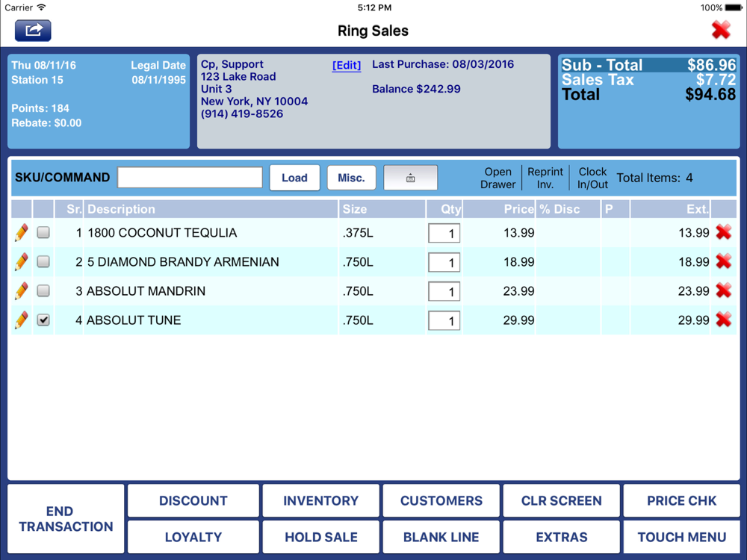Select the 5 DIAMOND BRANDY ARMENIAN checkbox
The width and height of the screenshot is (747, 560).
point(43,261)
